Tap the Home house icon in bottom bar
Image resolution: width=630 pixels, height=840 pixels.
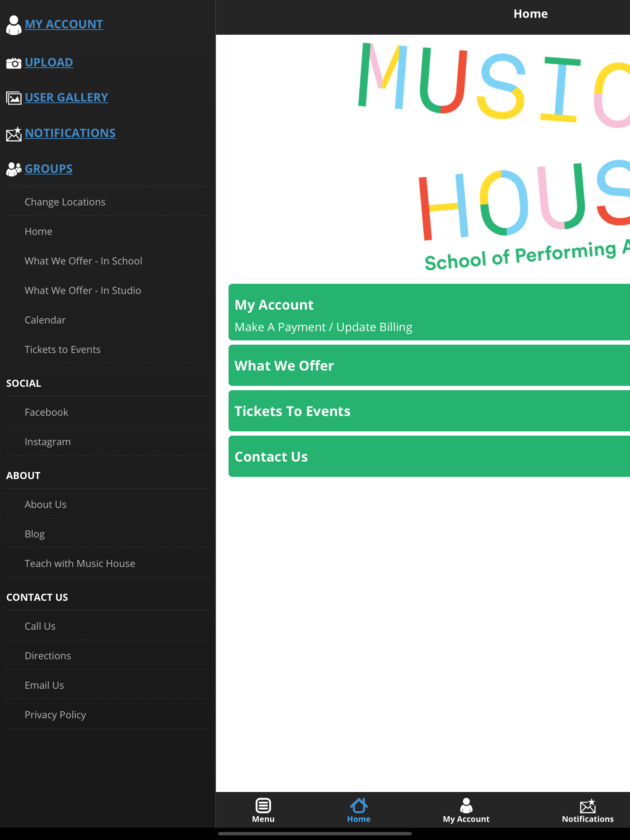tap(359, 805)
